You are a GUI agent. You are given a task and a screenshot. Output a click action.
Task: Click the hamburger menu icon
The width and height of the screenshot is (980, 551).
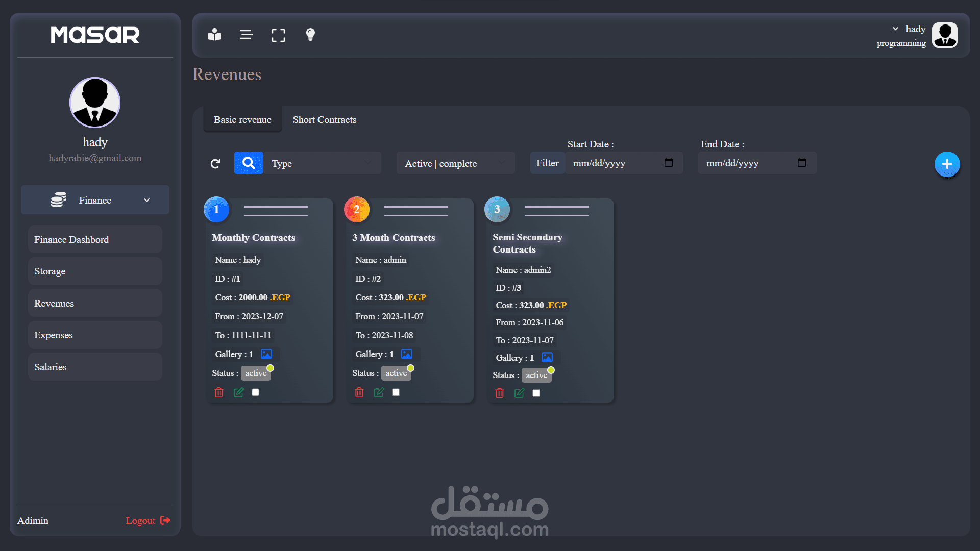(x=246, y=35)
